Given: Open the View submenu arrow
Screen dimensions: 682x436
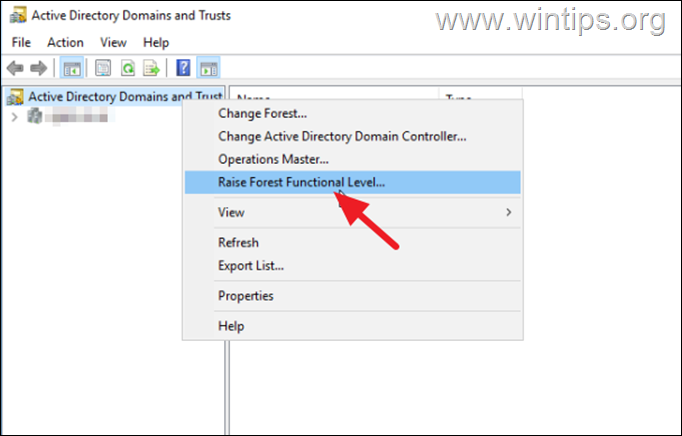Looking at the screenshot, I should pos(508,212).
